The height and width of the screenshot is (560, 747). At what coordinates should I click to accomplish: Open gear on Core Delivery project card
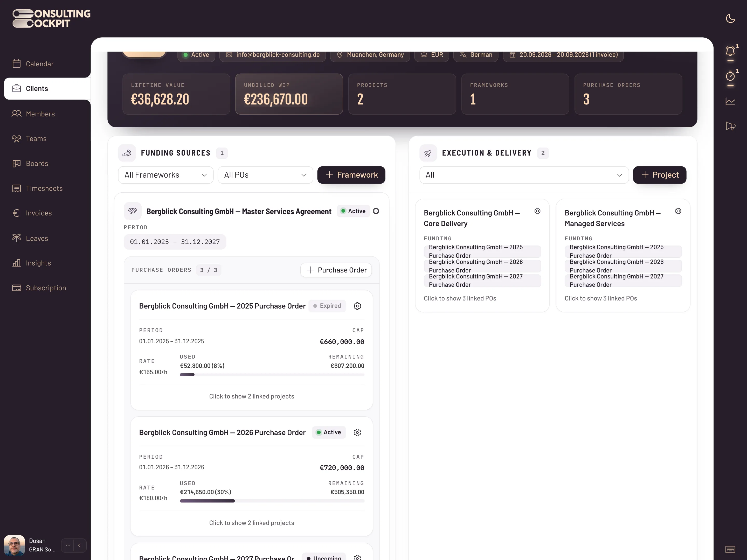click(x=537, y=211)
